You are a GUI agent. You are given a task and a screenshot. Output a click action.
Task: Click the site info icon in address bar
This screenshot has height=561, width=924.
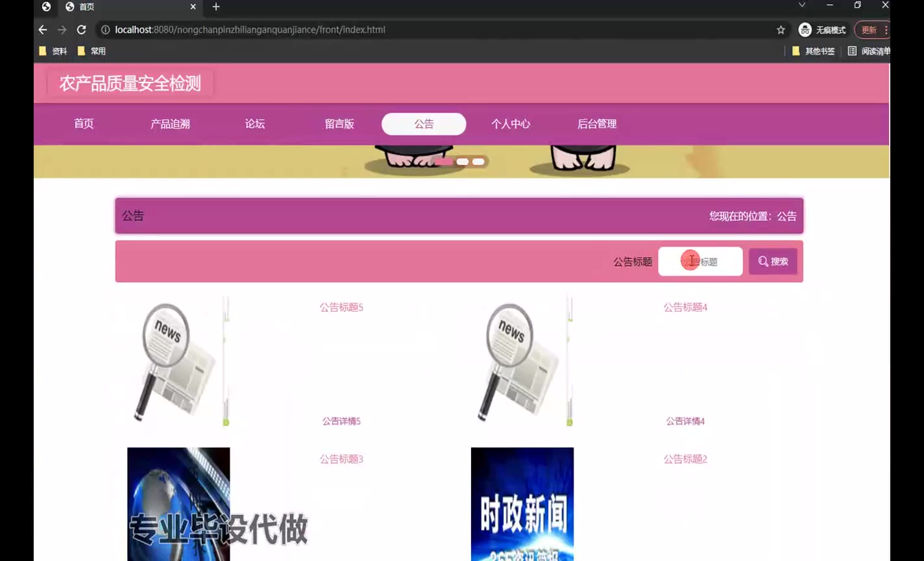click(x=105, y=30)
